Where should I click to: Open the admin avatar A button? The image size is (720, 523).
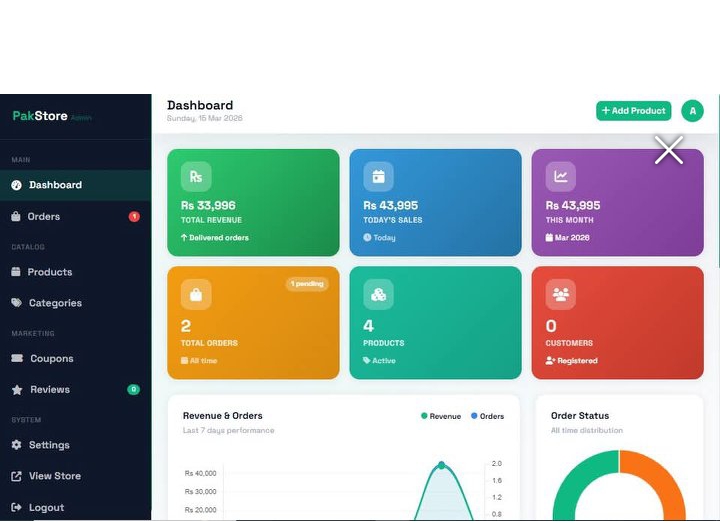692,111
